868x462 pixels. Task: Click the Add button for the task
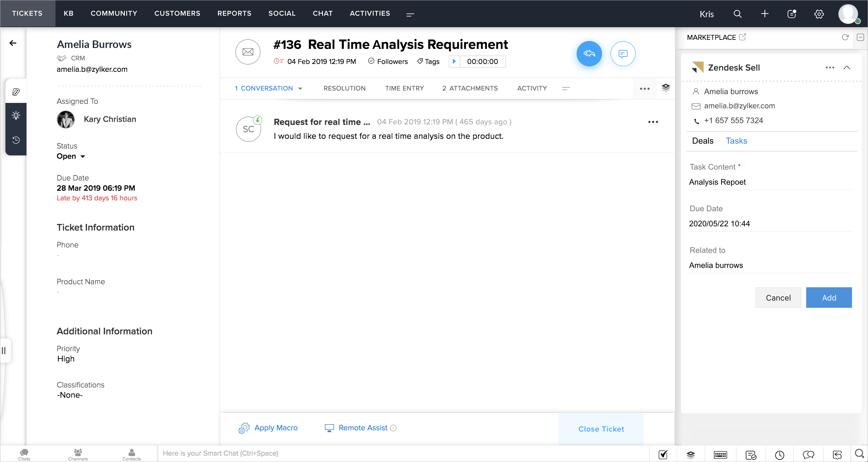pos(828,298)
